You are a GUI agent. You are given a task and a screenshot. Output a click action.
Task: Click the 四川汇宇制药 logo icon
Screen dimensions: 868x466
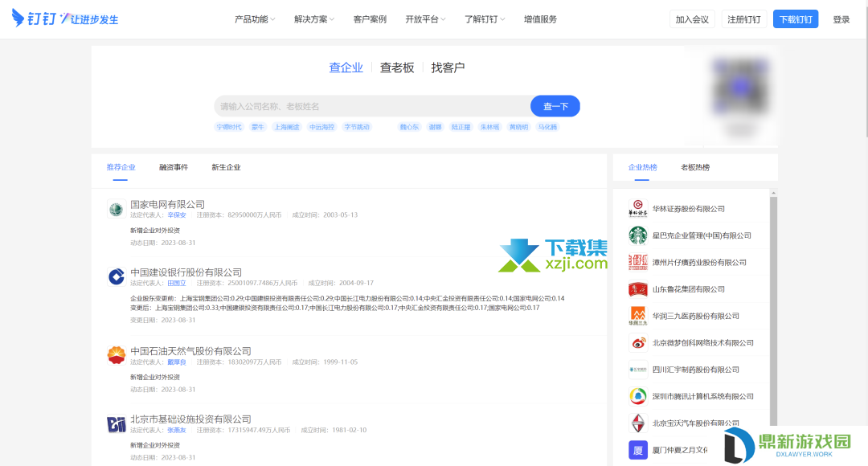pos(637,369)
